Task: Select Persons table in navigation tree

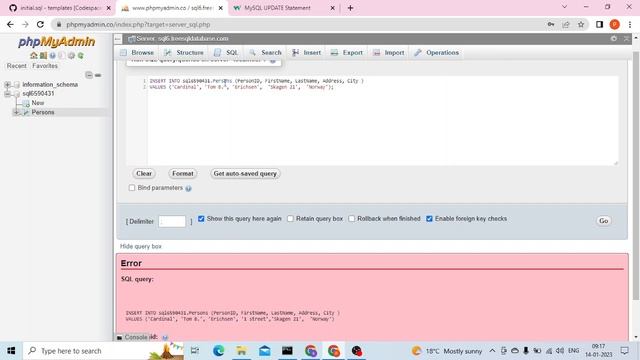Action: pyautogui.click(x=43, y=112)
